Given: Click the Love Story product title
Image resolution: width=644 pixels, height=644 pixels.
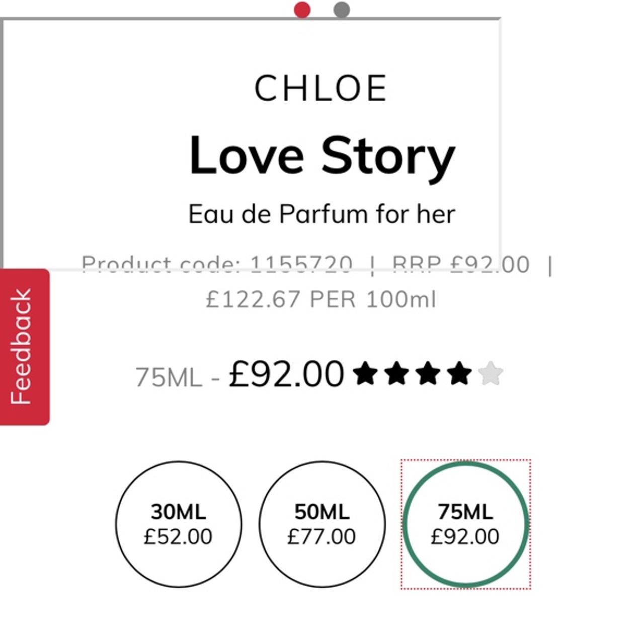Looking at the screenshot, I should click(322, 155).
